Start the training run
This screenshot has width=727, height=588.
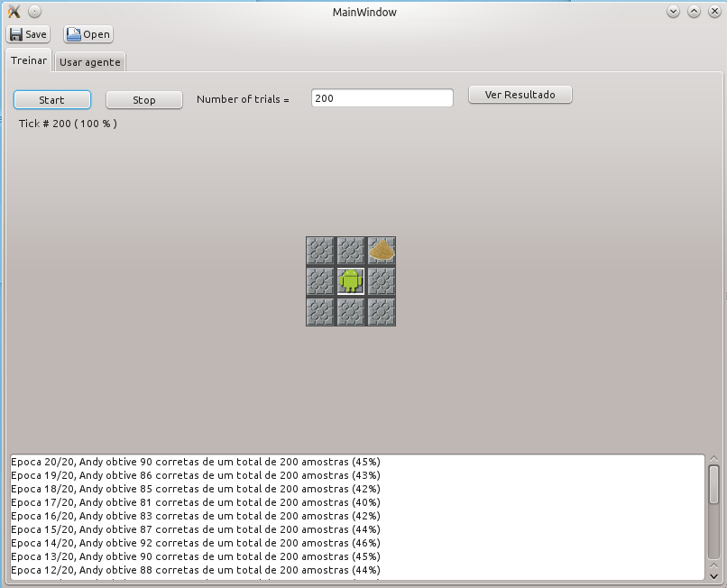point(52,100)
